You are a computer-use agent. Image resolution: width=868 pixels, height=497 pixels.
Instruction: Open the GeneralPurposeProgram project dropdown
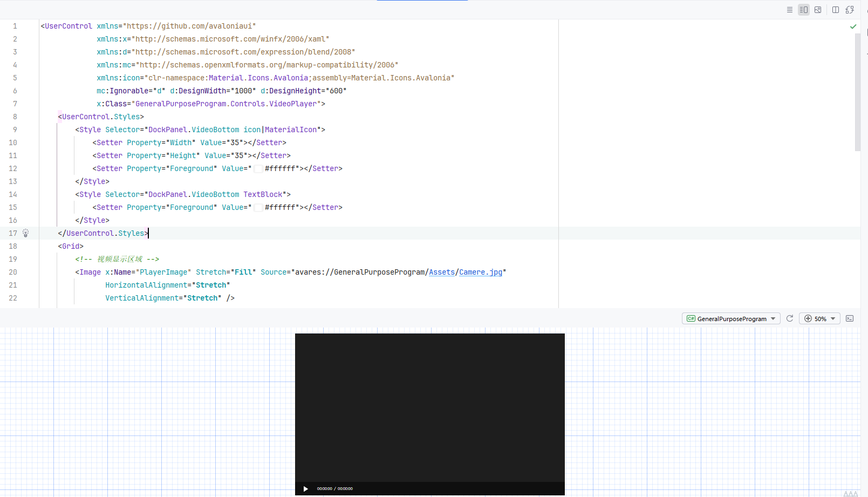pos(731,318)
